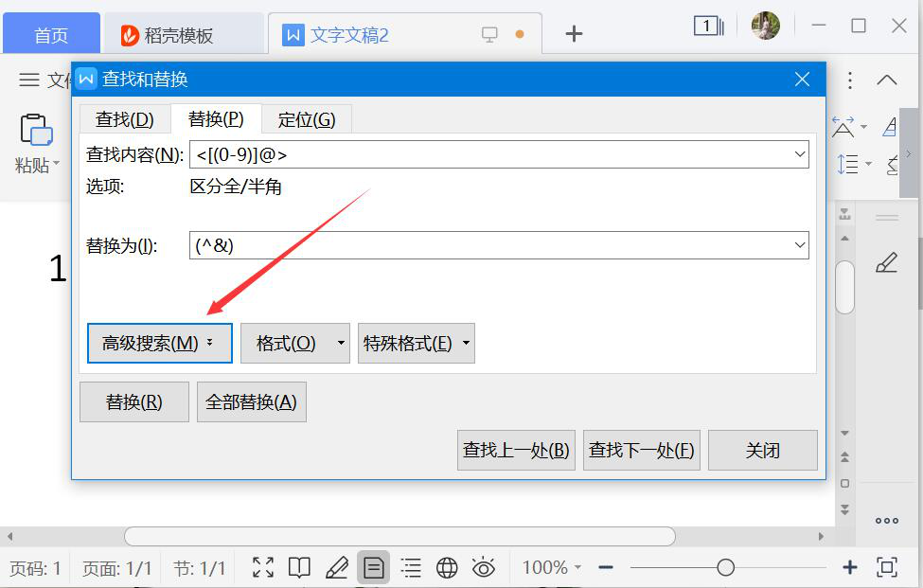Switch to the 稻壳模板 tab

point(184,34)
